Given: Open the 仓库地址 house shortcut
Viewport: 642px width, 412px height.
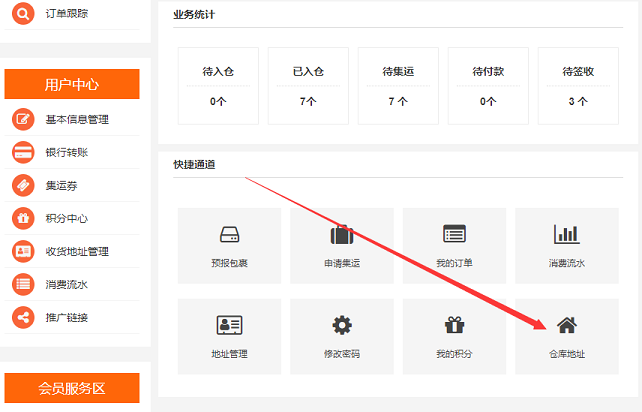Looking at the screenshot, I should coord(566,336).
